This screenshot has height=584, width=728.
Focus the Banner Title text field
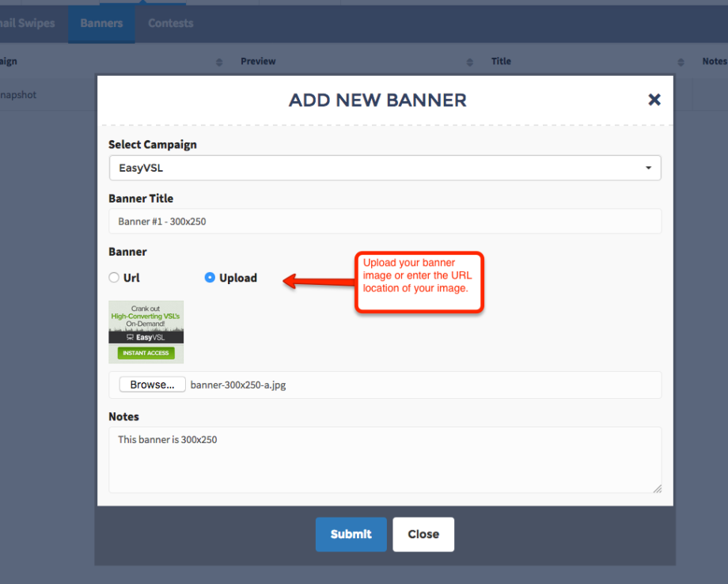(x=385, y=222)
